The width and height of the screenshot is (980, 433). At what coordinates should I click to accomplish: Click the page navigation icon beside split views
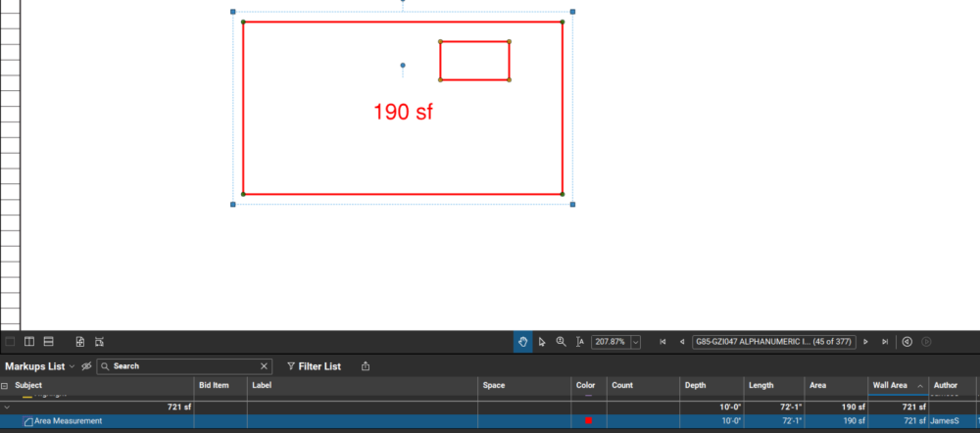[x=80, y=342]
